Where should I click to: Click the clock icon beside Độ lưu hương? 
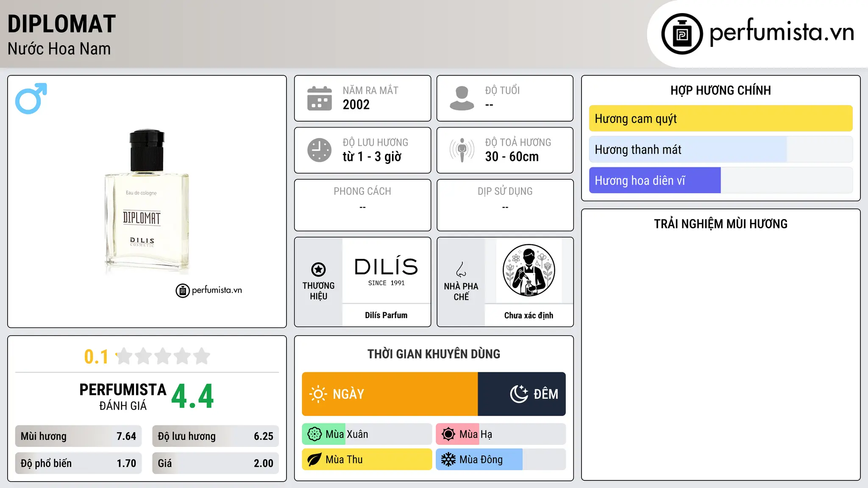[x=320, y=150]
